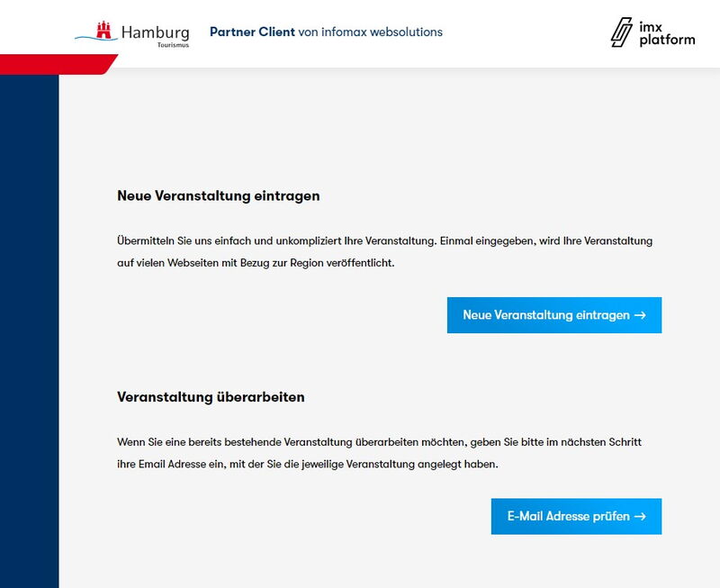Click E-Mail Adresse prüfen
Image resolution: width=720 pixels, height=588 pixels.
point(576,516)
